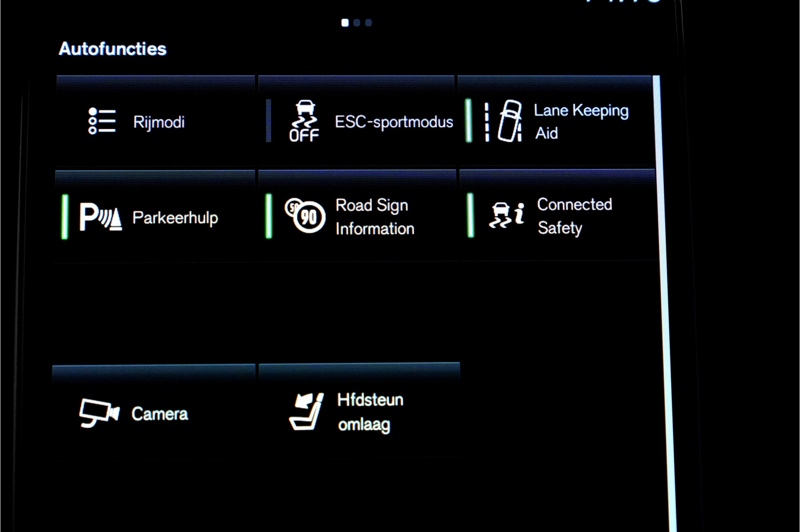Tap the Camera text label

pos(160,414)
